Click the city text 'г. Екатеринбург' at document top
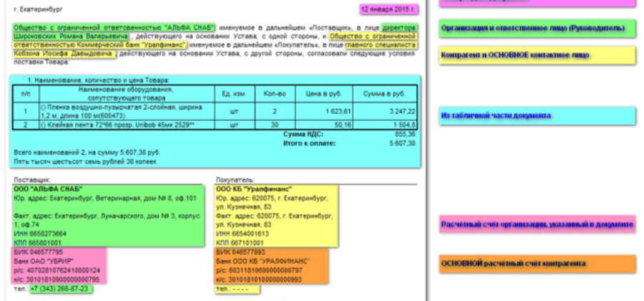Image resolution: width=644 pixels, height=301 pixels. pyautogui.click(x=38, y=9)
